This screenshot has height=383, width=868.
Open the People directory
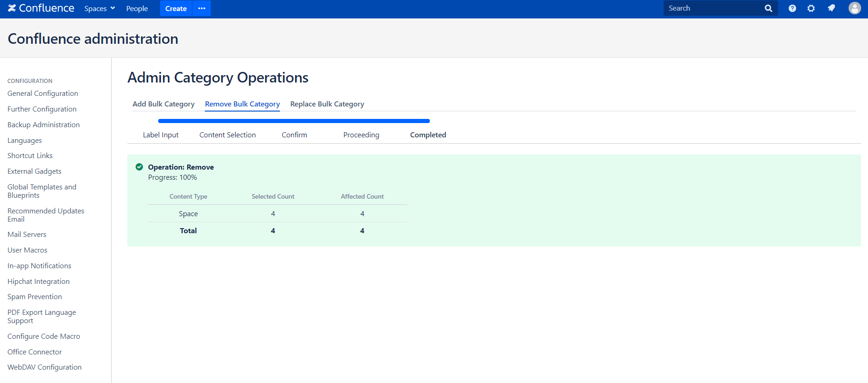coord(137,8)
